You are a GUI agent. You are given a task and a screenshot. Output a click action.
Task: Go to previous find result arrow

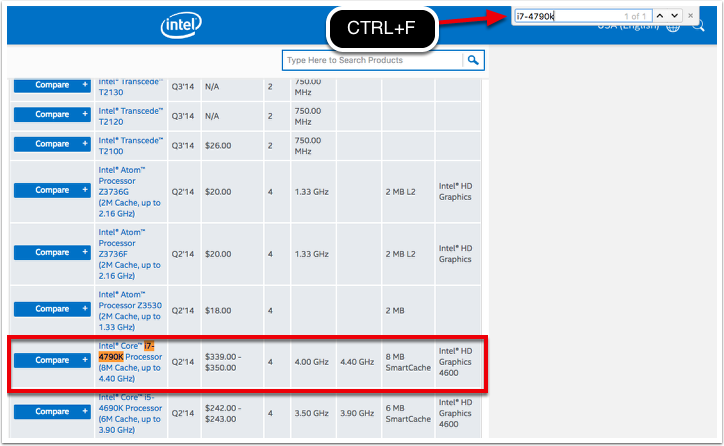(x=660, y=16)
